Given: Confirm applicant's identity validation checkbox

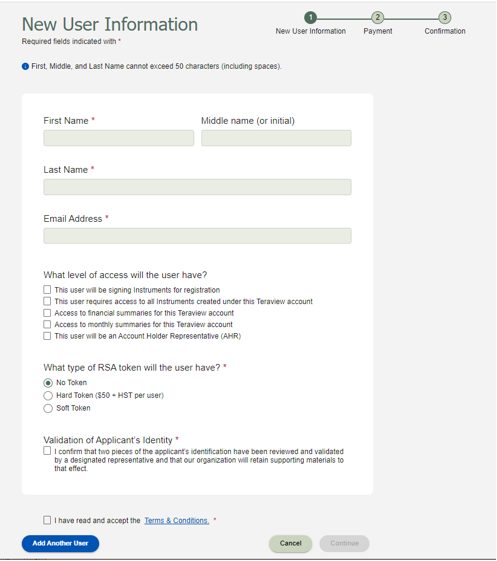Looking at the screenshot, I should [x=47, y=450].
